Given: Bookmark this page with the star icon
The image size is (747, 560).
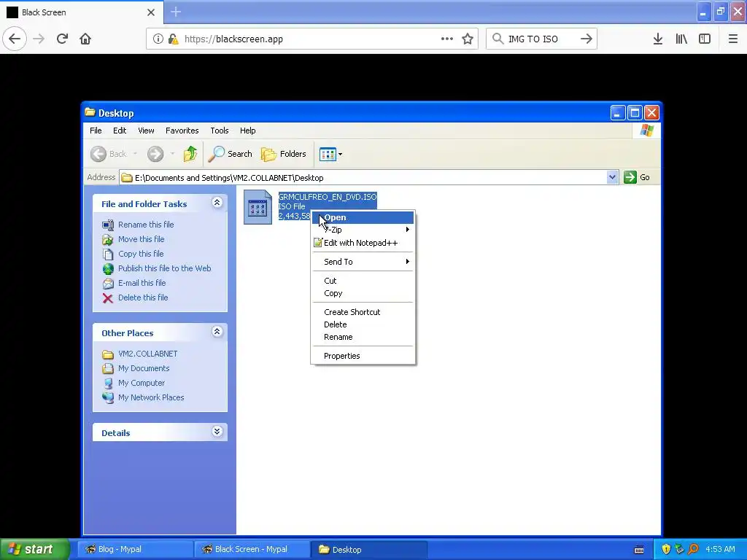Looking at the screenshot, I should pos(468,39).
